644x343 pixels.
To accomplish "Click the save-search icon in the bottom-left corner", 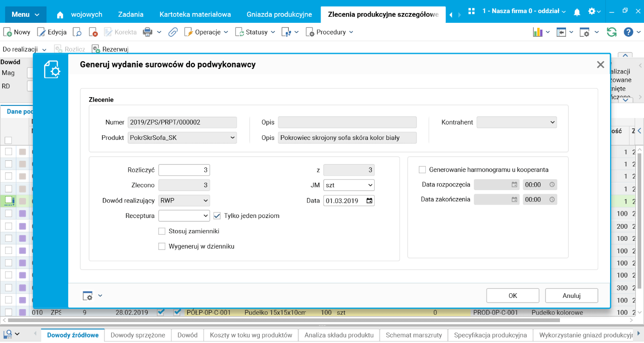I will tap(8, 334).
